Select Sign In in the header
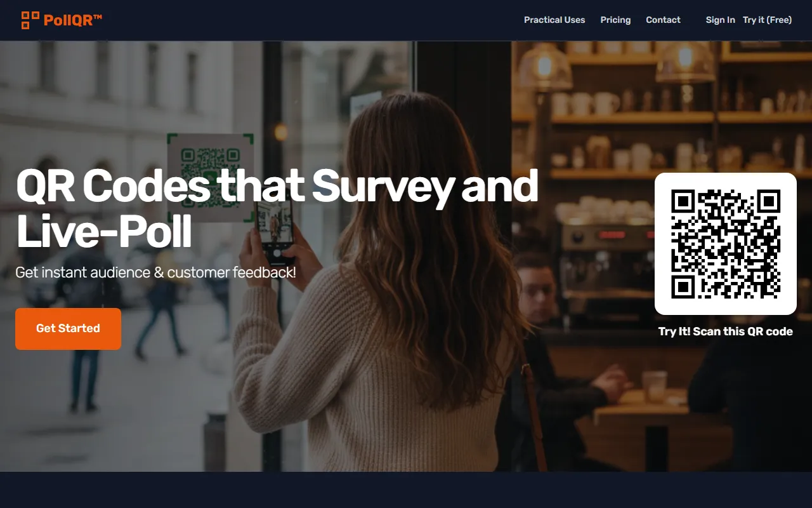Image resolution: width=812 pixels, height=508 pixels. click(x=720, y=20)
